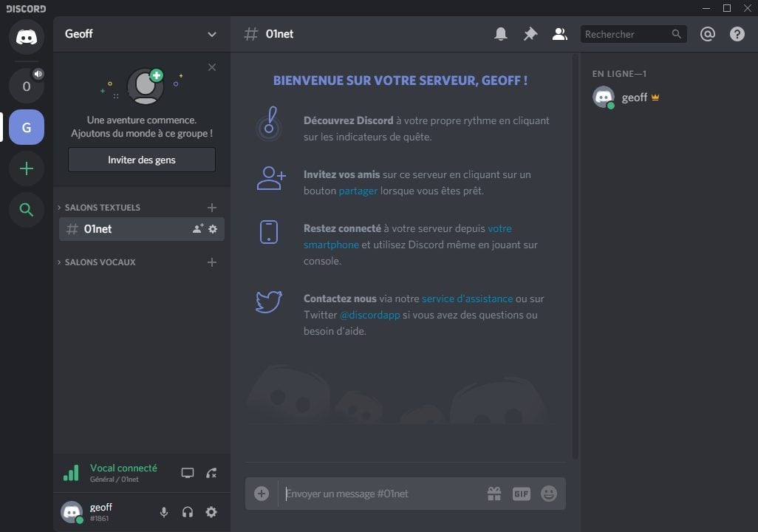This screenshot has height=532, width=758.
Task: Maximize the Discord window
Action: (x=726, y=8)
